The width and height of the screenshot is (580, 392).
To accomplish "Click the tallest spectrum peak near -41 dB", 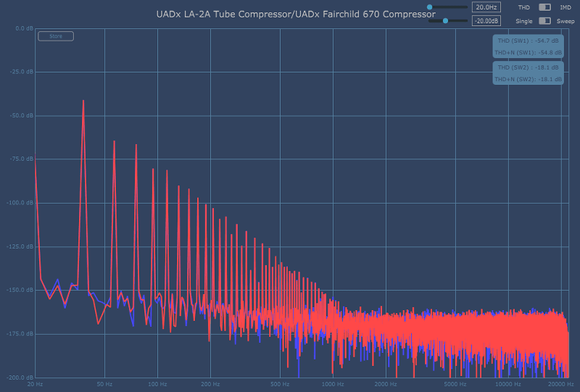I will click(x=83, y=101).
